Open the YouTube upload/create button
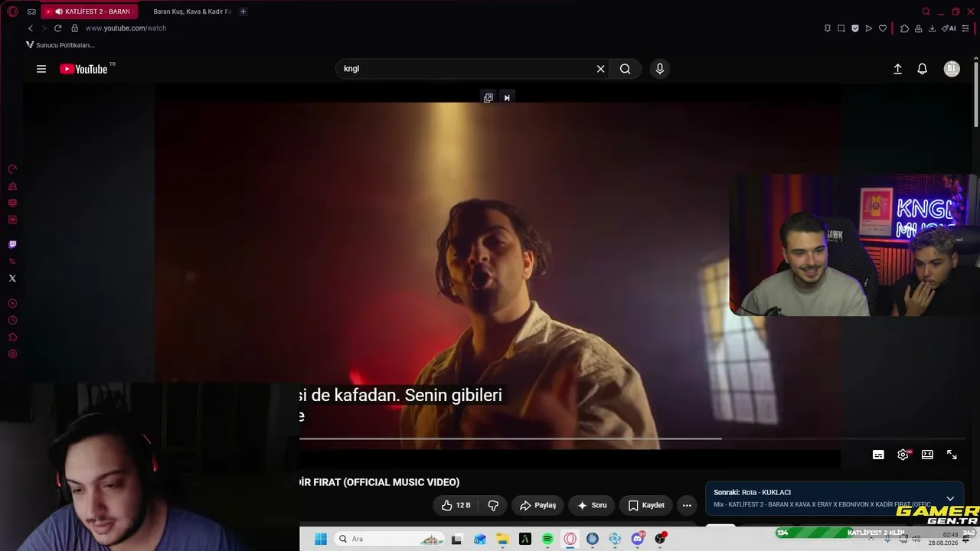Image resolution: width=980 pixels, height=551 pixels. [x=898, y=69]
